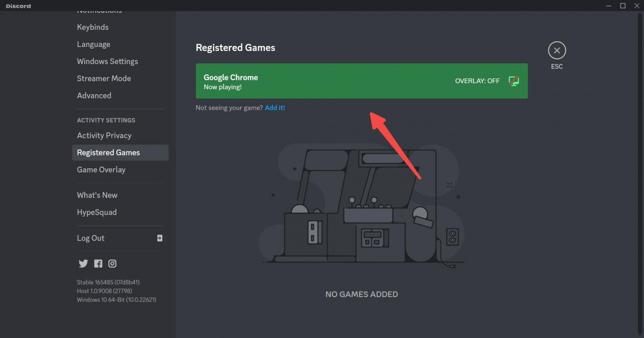Open Discord's Instagram icon

(112, 264)
